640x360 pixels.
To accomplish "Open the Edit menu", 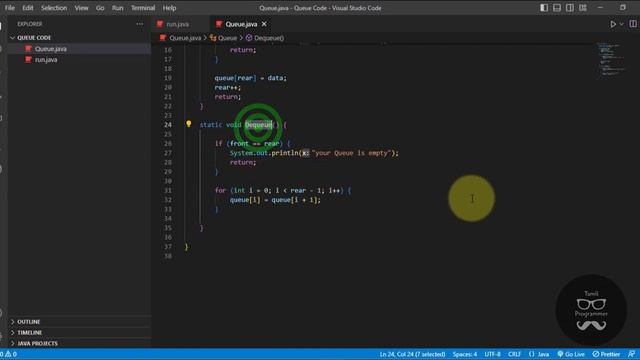I will click(x=28, y=8).
